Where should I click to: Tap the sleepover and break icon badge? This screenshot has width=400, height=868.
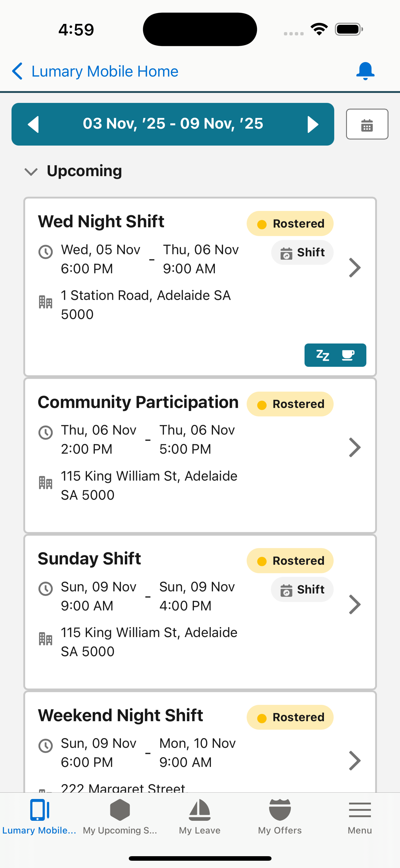point(335,355)
